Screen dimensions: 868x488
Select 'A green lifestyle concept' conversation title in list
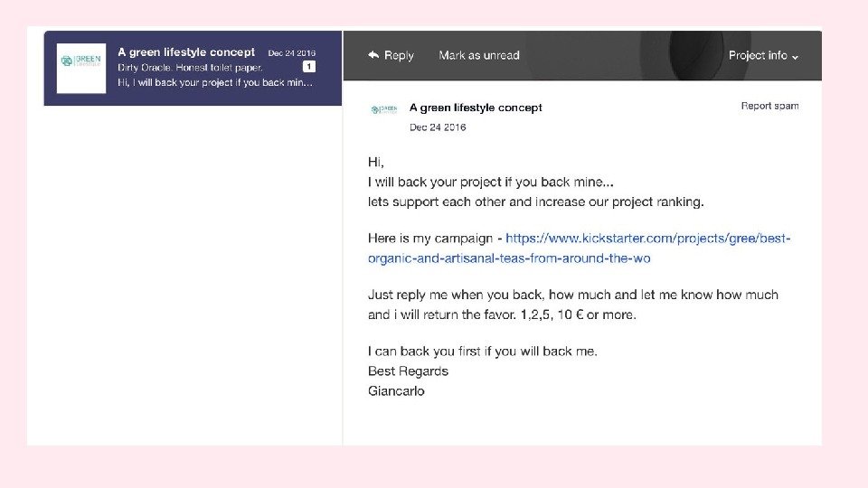(x=186, y=52)
